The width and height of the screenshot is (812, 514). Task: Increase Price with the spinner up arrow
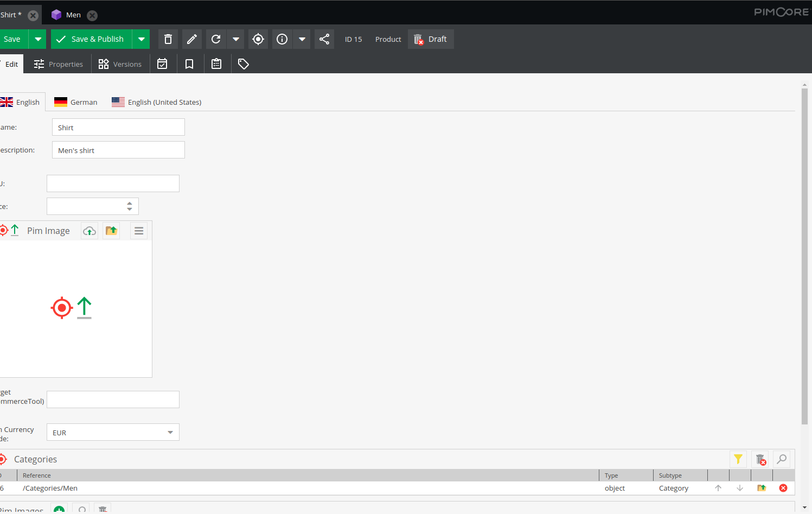click(x=130, y=204)
